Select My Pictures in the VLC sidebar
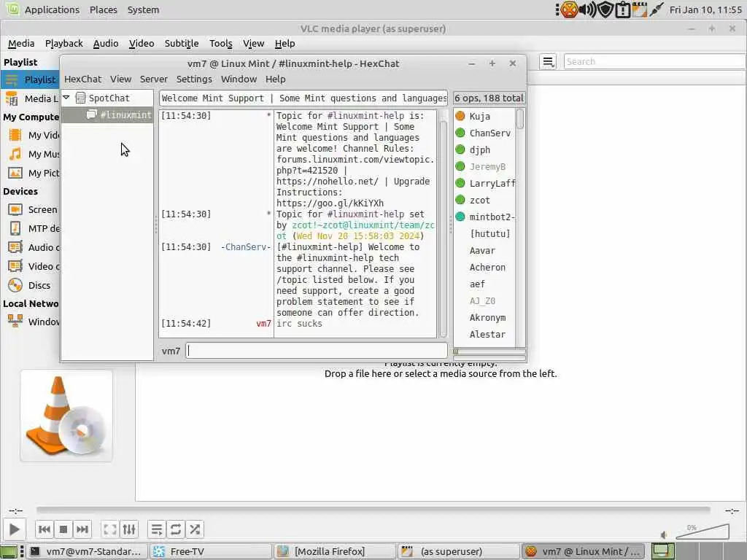The image size is (747, 560). point(33,174)
